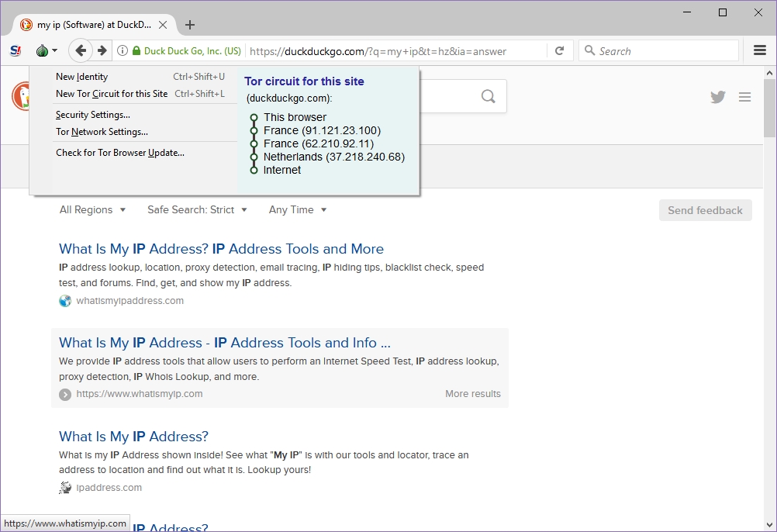
Task: Expand the All Regions dropdown
Action: point(92,210)
